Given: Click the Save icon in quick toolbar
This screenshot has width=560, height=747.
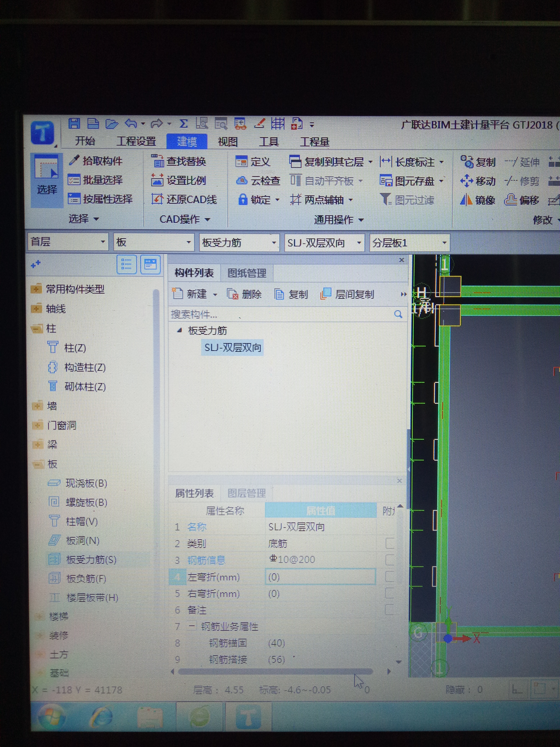Looking at the screenshot, I should tap(74, 124).
